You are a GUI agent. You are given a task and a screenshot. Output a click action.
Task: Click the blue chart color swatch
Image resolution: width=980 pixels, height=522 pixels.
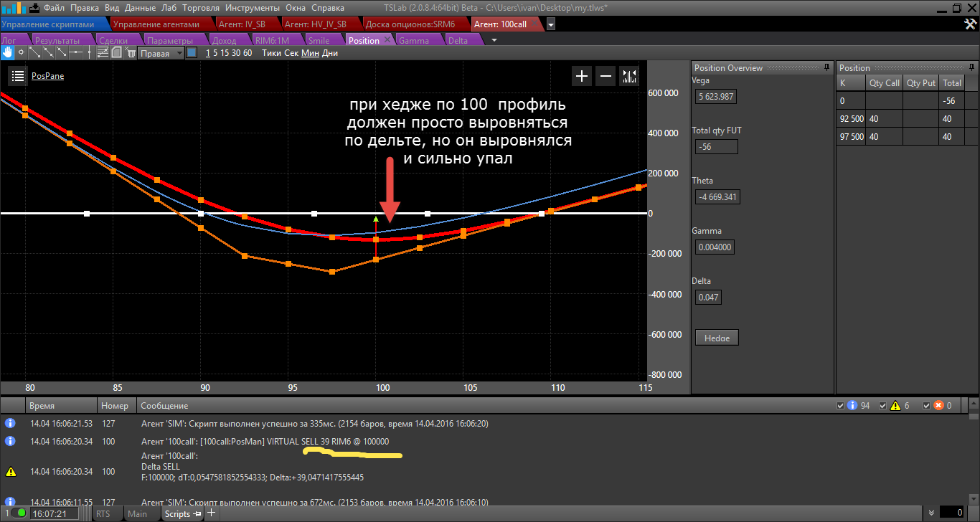pos(192,53)
